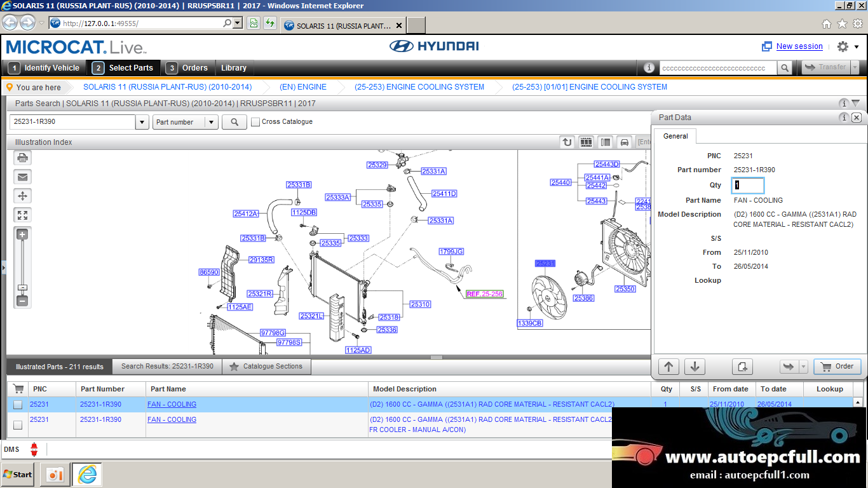Open the Library tab
868x488 pixels.
pyautogui.click(x=234, y=68)
